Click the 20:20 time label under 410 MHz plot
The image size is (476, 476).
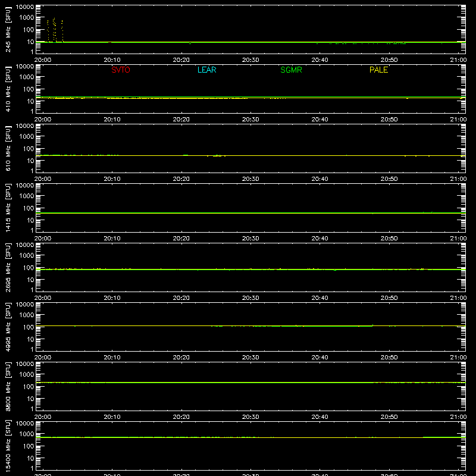point(181,120)
